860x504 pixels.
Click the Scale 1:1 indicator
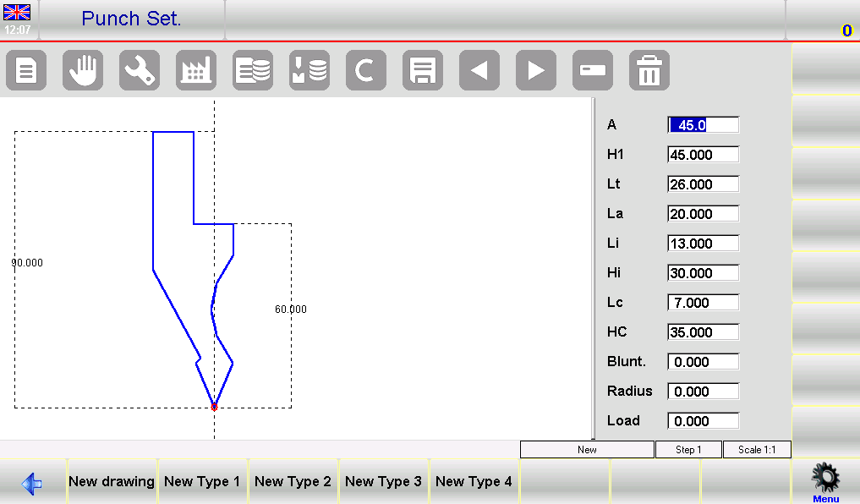click(x=757, y=449)
